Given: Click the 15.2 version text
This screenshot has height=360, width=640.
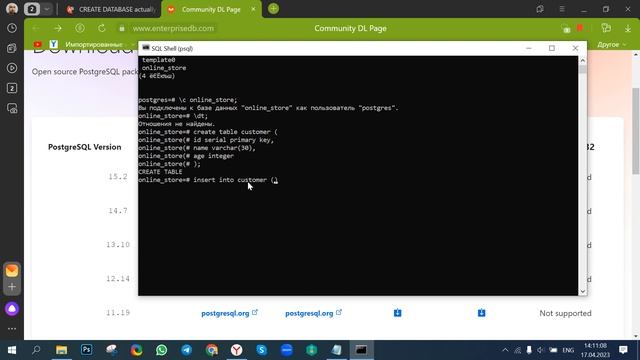Looking at the screenshot, I should coord(118,177).
